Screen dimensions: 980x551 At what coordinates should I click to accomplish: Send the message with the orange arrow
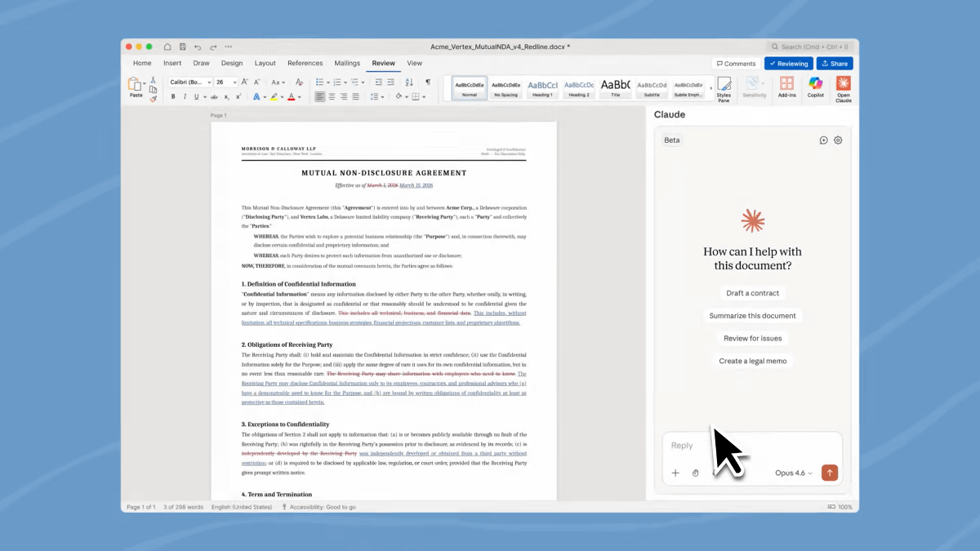(x=830, y=473)
